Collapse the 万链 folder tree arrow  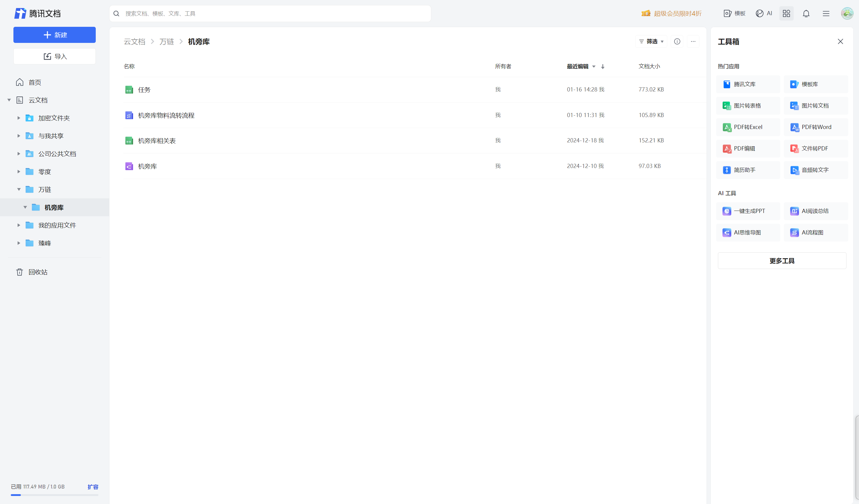click(19, 189)
